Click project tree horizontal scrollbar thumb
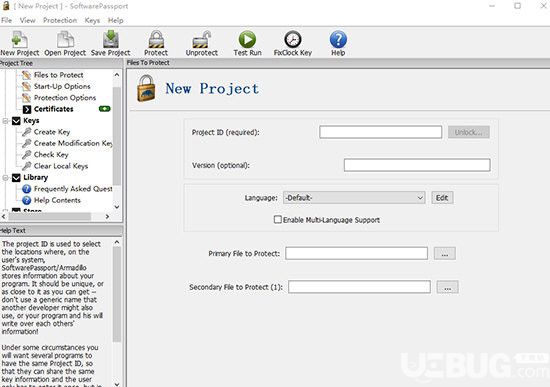The width and height of the screenshot is (550, 387). (50, 217)
